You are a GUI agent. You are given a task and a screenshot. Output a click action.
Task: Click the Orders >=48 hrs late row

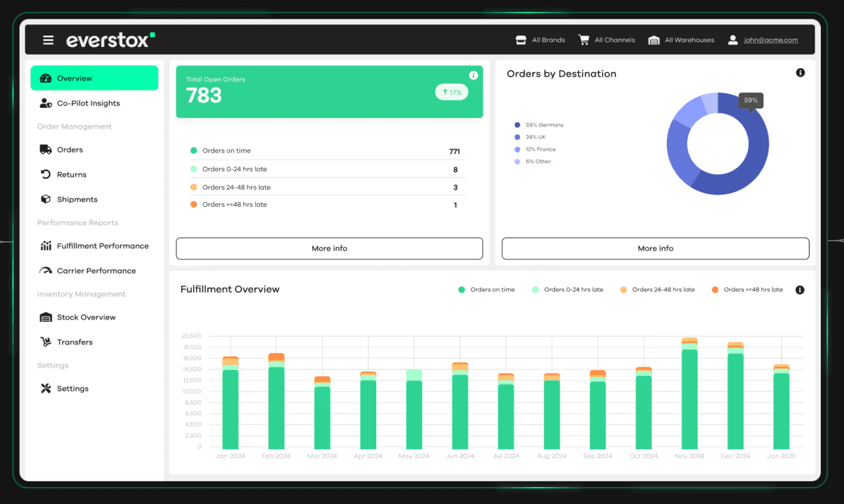(328, 205)
